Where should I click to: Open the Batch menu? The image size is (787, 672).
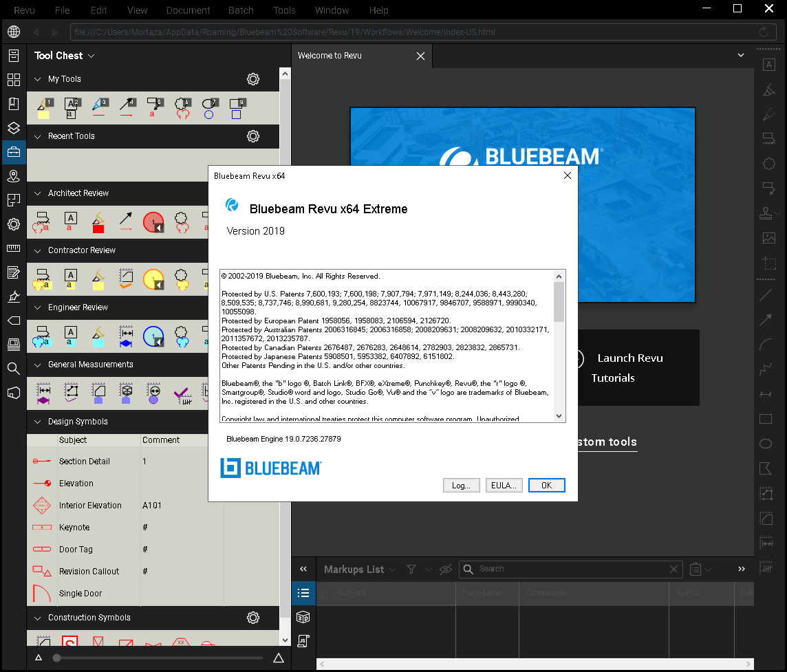coord(241,10)
